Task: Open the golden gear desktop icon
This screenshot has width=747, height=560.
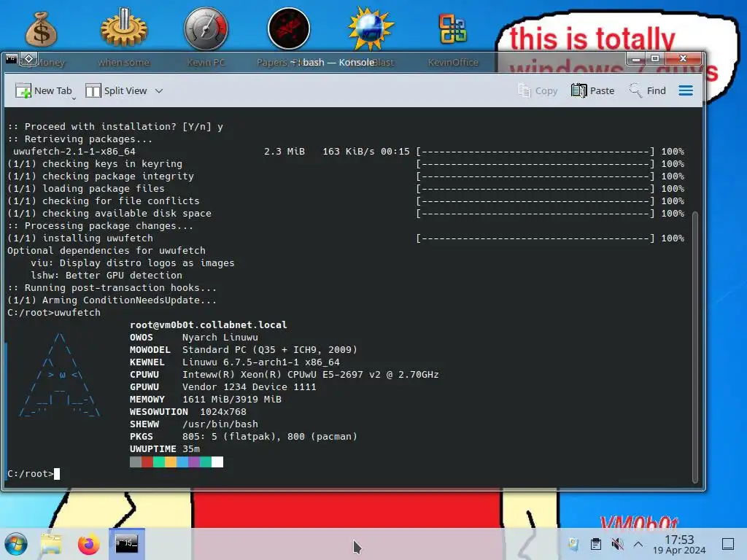Action: click(124, 28)
